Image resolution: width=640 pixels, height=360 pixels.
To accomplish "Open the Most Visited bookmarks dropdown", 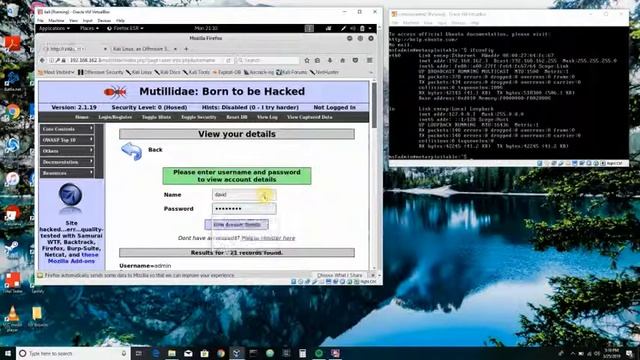I will pyautogui.click(x=56, y=72).
